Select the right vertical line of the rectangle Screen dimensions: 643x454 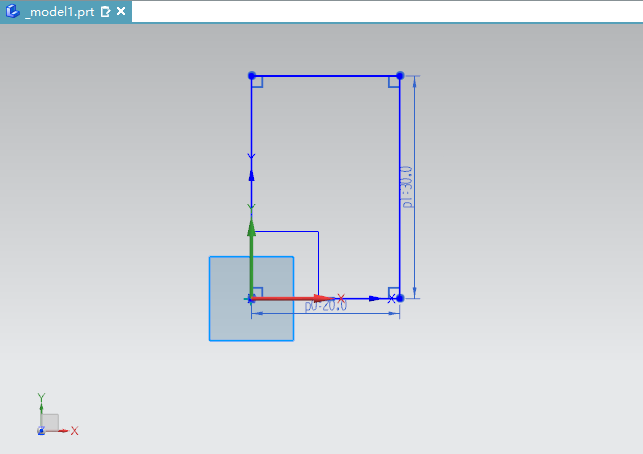tap(400, 187)
